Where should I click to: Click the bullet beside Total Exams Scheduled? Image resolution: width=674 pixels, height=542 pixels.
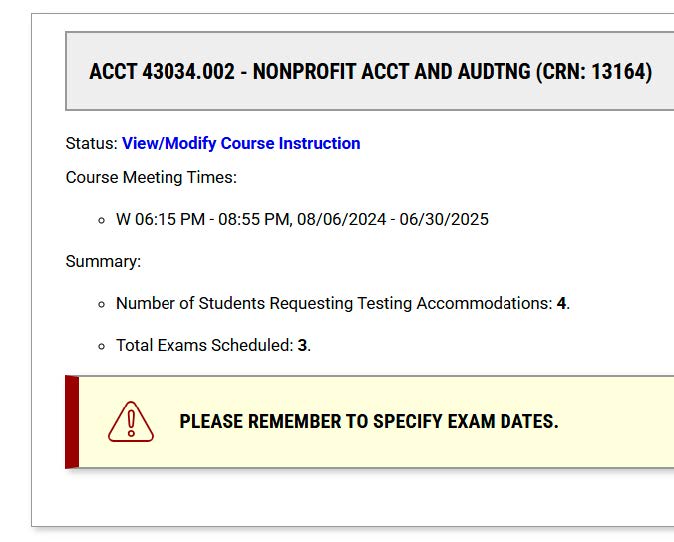pos(102,347)
